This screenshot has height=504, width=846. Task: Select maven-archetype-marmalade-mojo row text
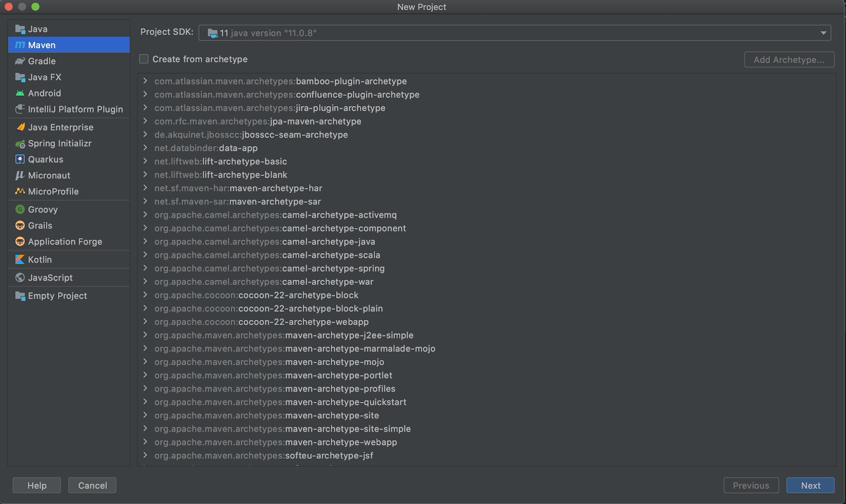coord(295,349)
